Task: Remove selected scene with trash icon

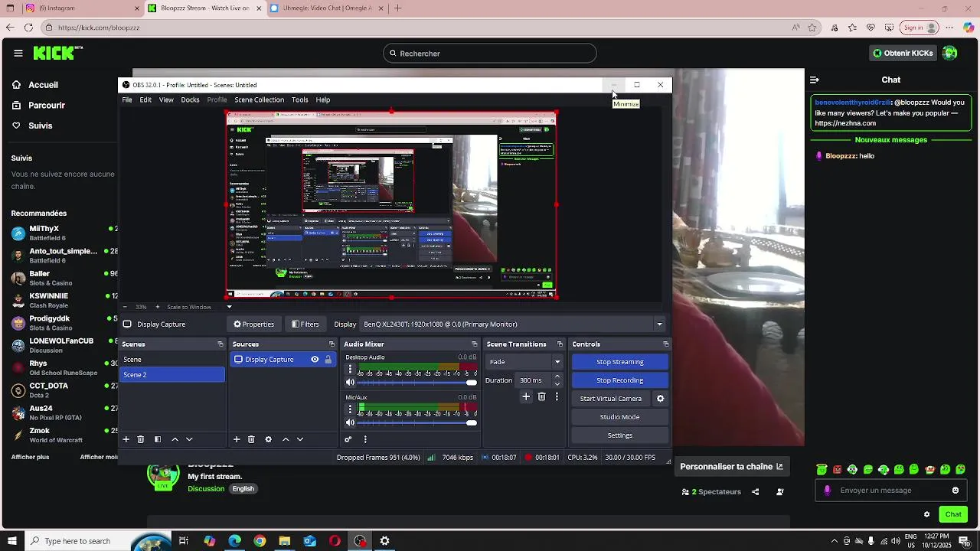Action: tap(141, 439)
